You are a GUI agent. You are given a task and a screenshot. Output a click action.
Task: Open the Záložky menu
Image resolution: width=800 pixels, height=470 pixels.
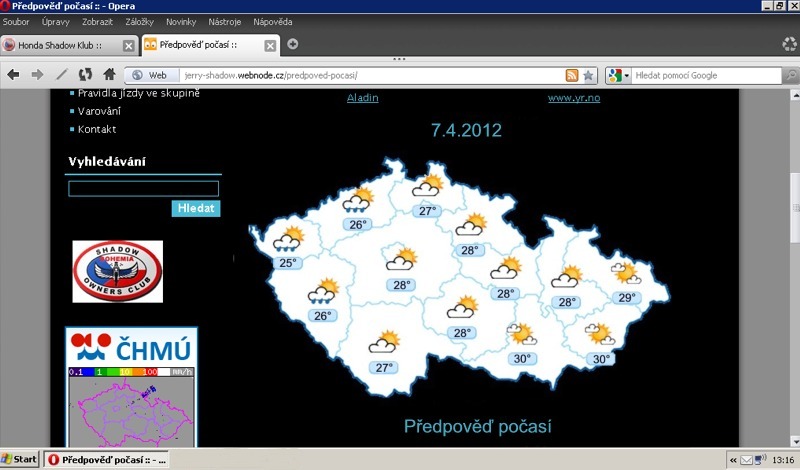[x=139, y=21]
